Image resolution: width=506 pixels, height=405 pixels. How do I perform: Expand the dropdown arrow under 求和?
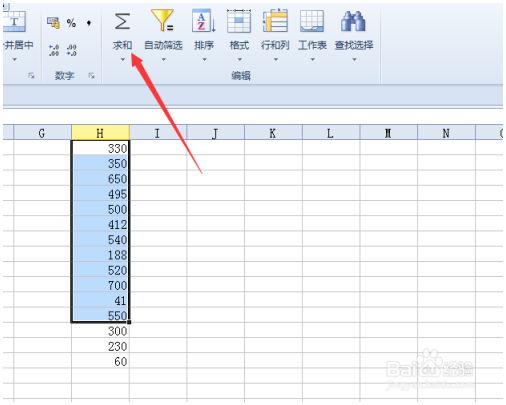123,59
